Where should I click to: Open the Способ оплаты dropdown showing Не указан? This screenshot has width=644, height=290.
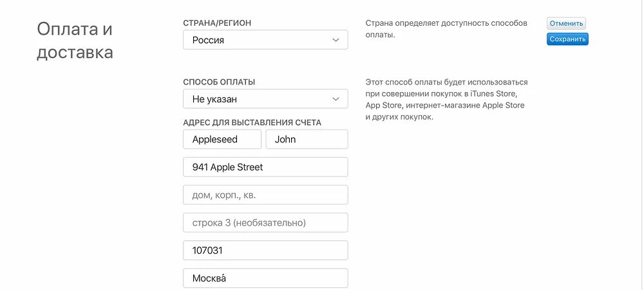(x=265, y=99)
